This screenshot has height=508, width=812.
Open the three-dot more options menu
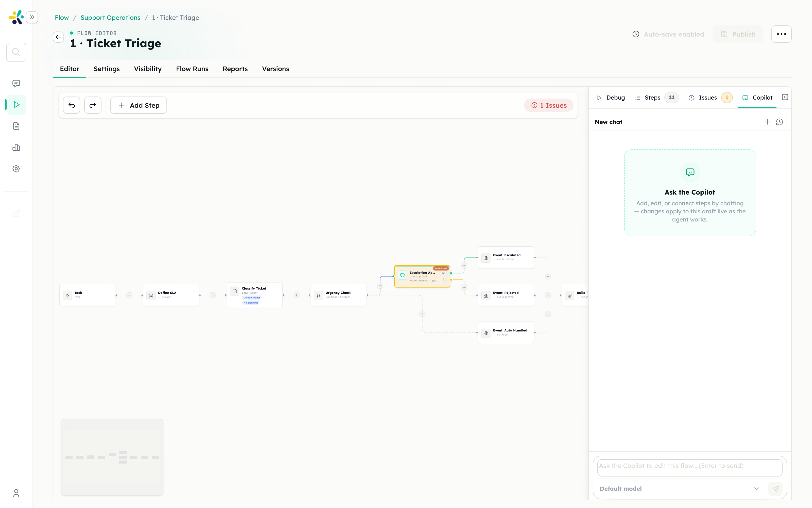pos(781,34)
